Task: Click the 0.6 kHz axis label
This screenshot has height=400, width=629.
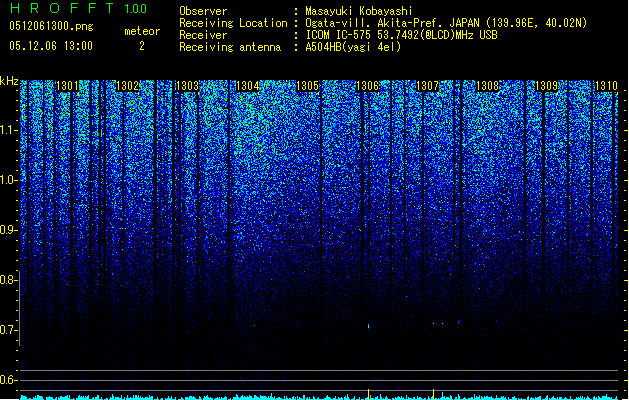Action: [x=8, y=380]
